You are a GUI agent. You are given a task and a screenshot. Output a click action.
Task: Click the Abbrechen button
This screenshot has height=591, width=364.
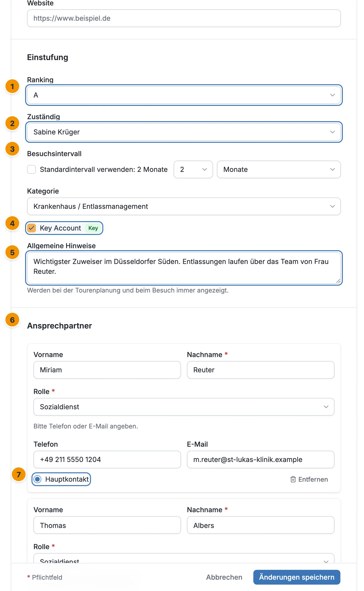click(x=224, y=577)
